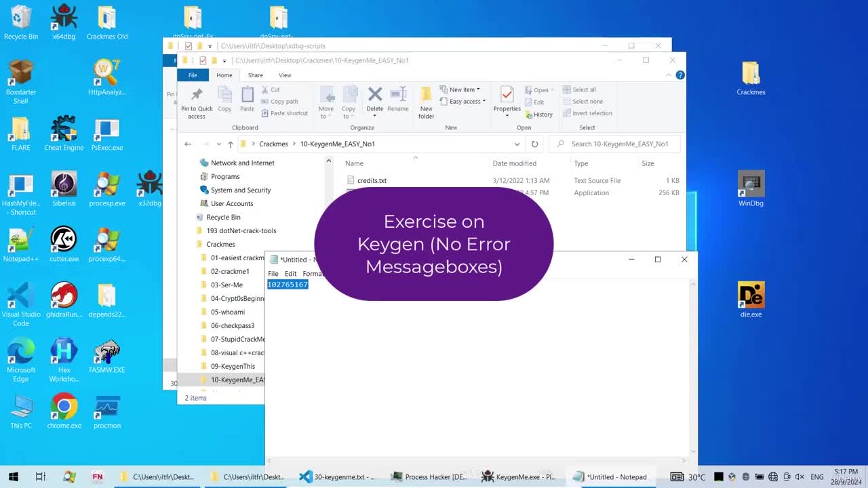Select the 05-whoami folder in tree
868x488 pixels.
click(x=227, y=312)
